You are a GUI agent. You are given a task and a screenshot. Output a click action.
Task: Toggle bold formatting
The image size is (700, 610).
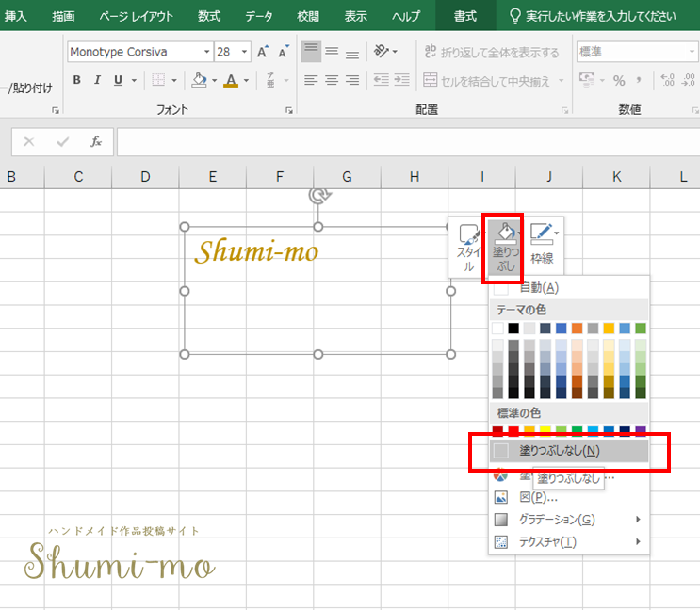coord(77,80)
